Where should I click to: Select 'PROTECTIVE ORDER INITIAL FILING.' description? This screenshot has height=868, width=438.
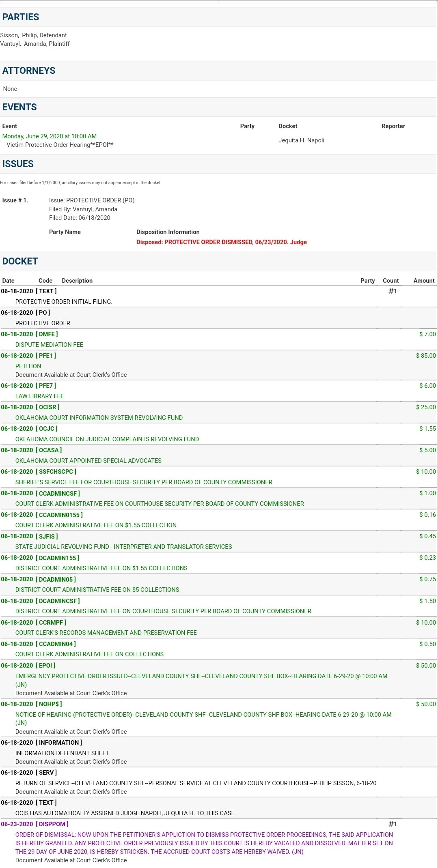click(64, 302)
